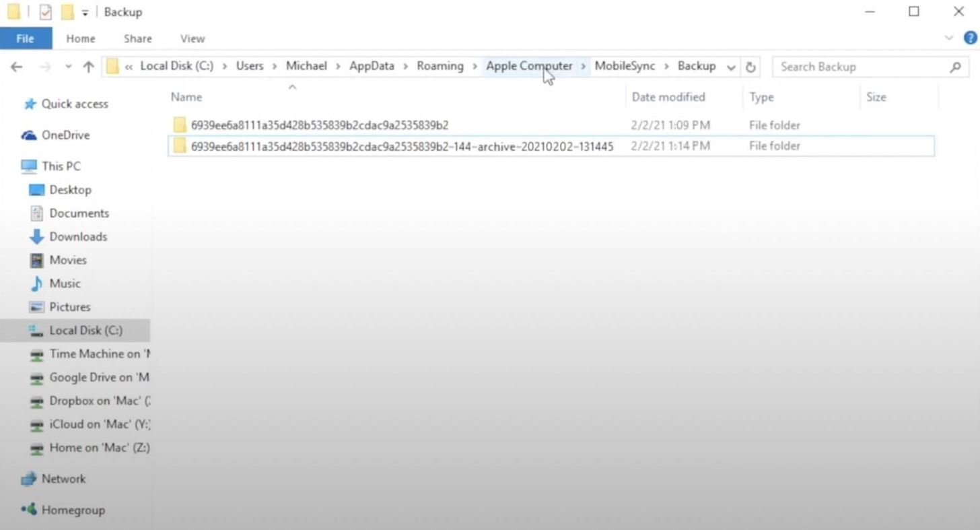
Task: Click the Pictures label in sidebar
Action: click(x=70, y=307)
